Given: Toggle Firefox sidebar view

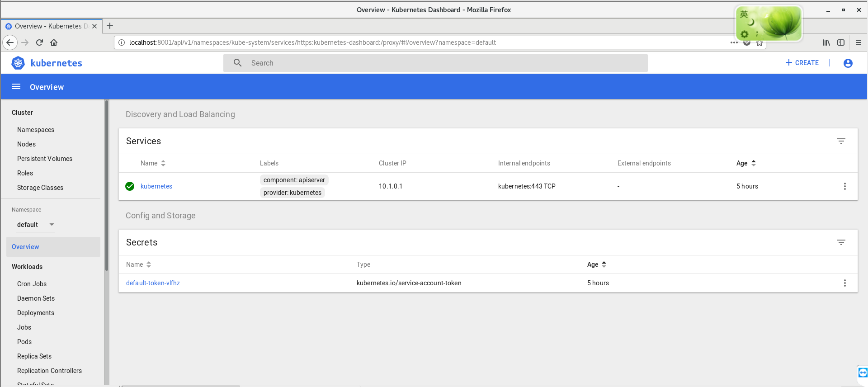Looking at the screenshot, I should coord(841,42).
